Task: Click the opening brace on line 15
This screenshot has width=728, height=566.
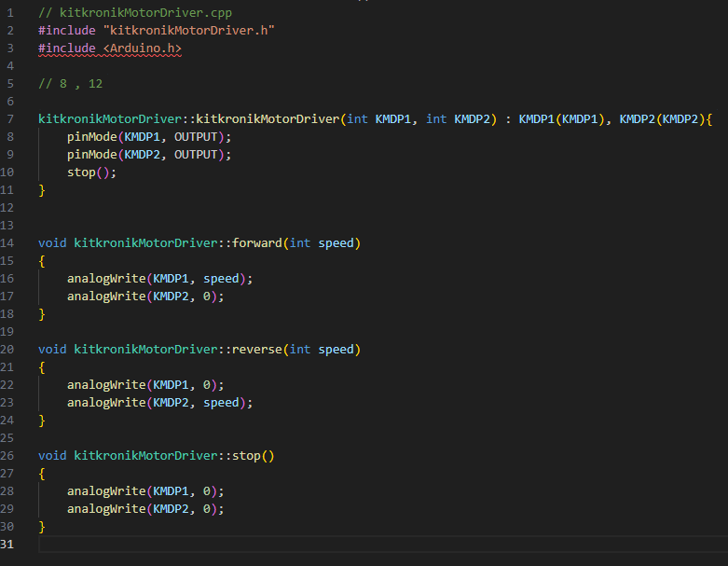Action: (x=42, y=261)
